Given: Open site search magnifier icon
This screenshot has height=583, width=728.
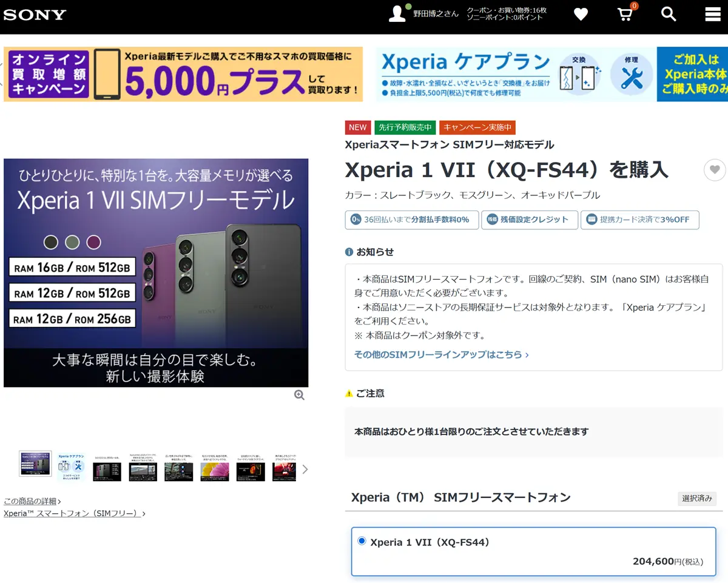Looking at the screenshot, I should click(x=669, y=14).
